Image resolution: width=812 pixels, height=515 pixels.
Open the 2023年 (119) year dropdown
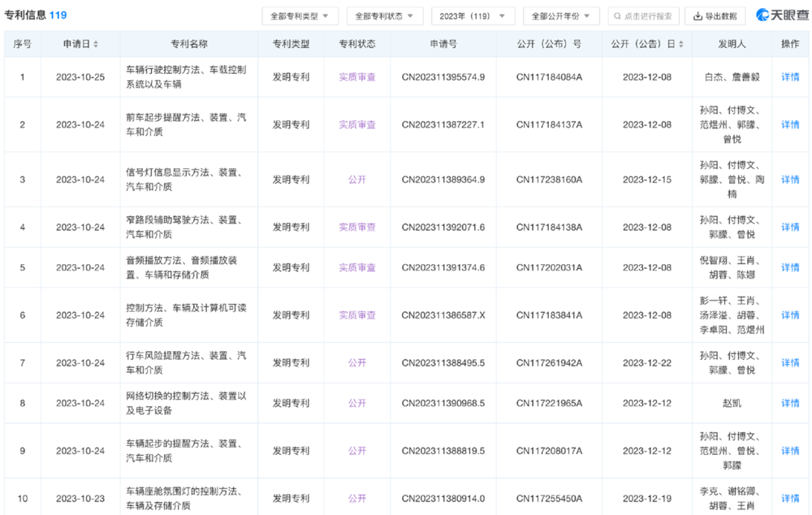[473, 16]
